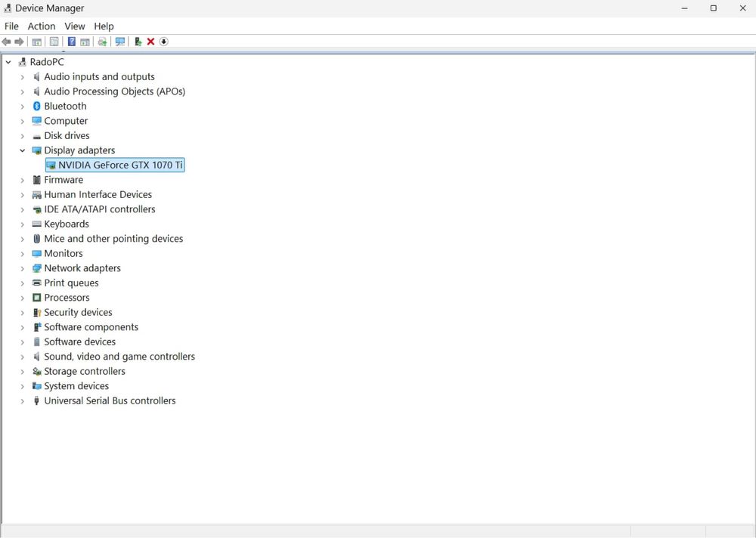Toggle the Show/Hide Console Tree toolbar icon
The image size is (756, 538).
pos(36,42)
